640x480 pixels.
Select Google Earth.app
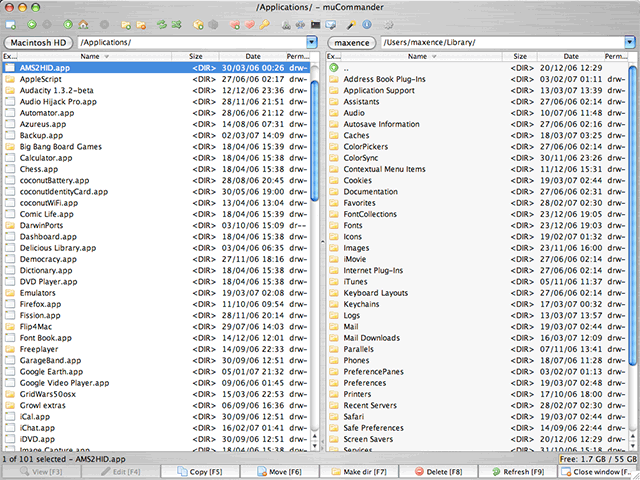point(156,371)
